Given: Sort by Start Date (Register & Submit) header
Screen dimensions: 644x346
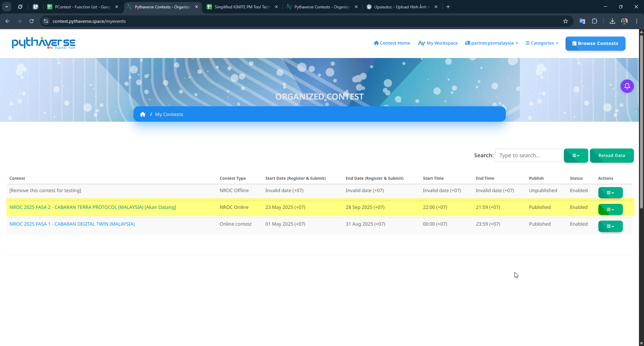Looking at the screenshot, I should point(296,178).
